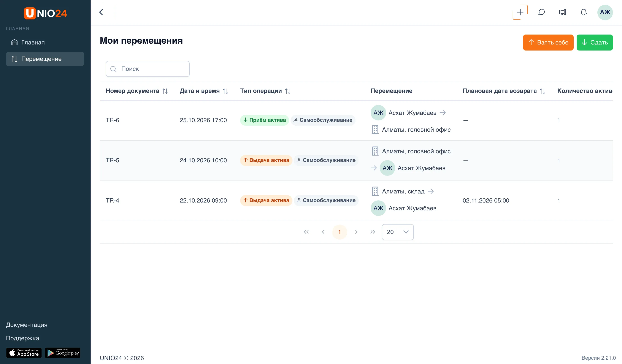
Task: Select page 1 in pagination
Action: point(340,232)
